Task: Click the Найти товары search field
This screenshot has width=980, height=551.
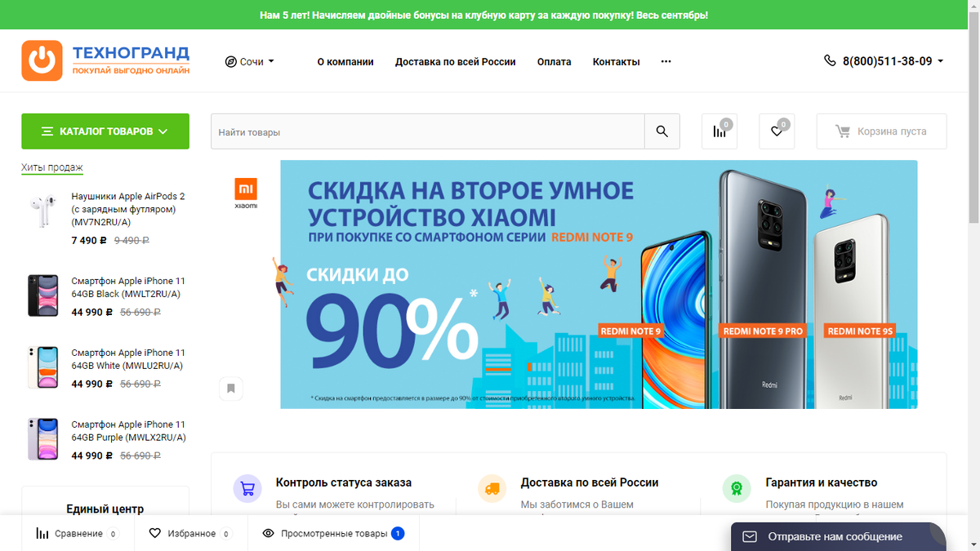Action: (428, 131)
